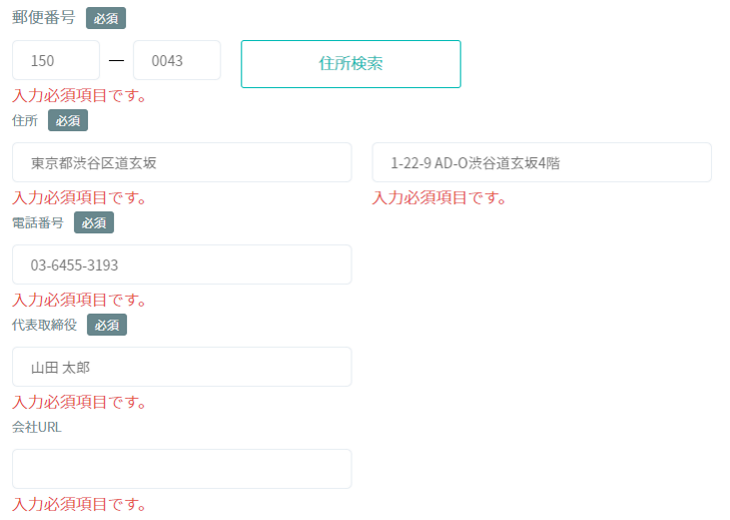Click the 必須 badge beside 住所
Image resolution: width=730 pixels, height=520 pixels.
(68, 121)
